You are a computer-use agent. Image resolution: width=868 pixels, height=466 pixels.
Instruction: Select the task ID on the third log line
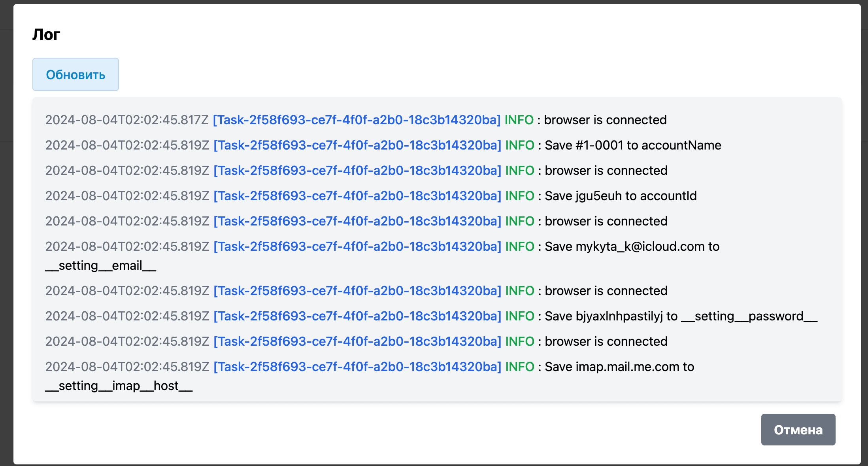tap(356, 170)
